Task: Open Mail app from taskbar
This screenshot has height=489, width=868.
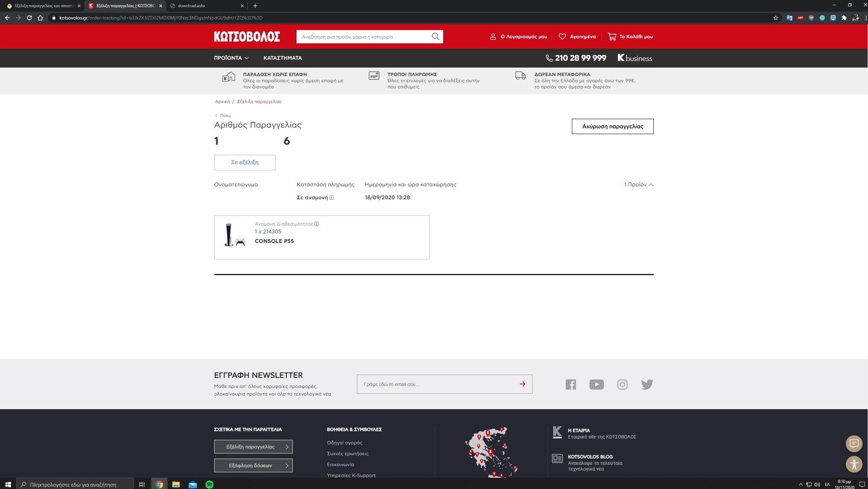Action: 193,484
